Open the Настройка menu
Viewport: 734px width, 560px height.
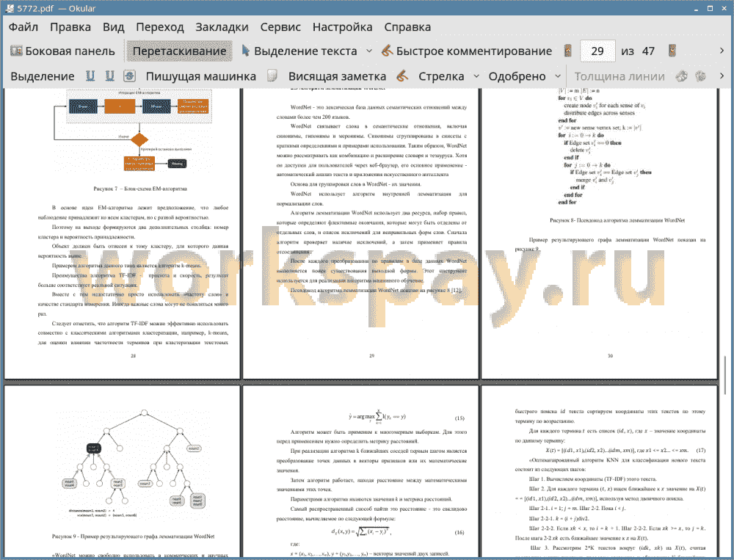[342, 27]
